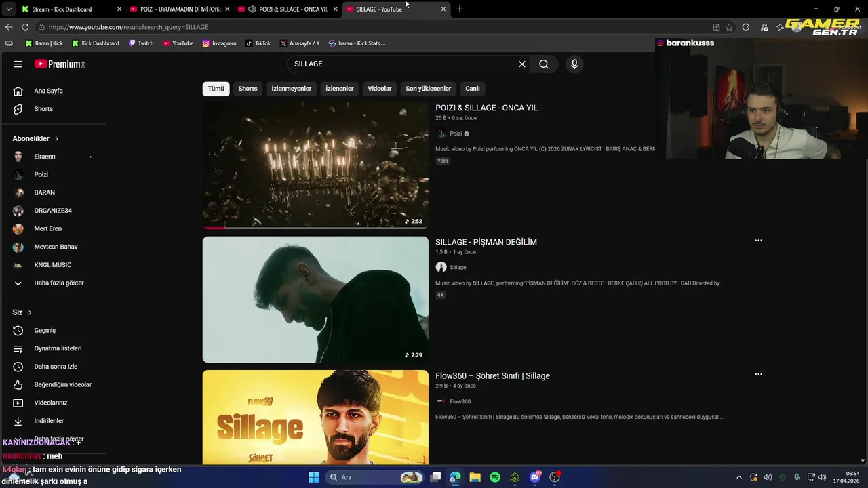
Task: Open more options for PİŞMAN DEĞİLİM video
Action: (758, 240)
